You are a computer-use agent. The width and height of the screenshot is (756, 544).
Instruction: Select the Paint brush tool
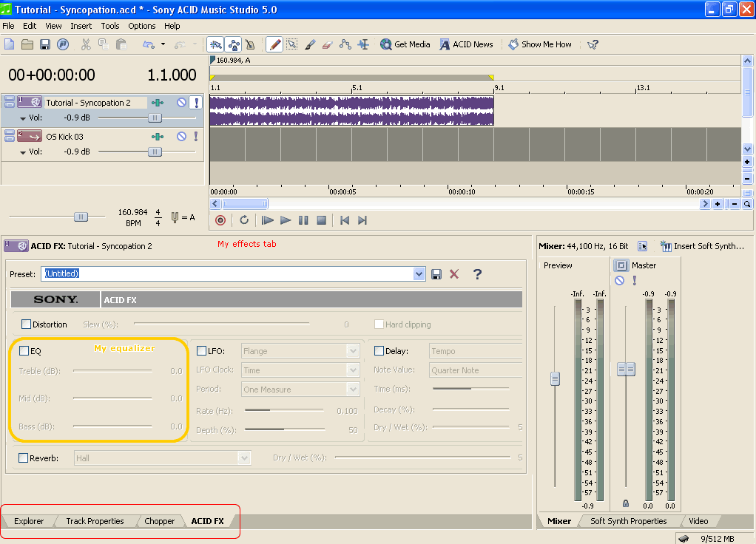(x=310, y=44)
